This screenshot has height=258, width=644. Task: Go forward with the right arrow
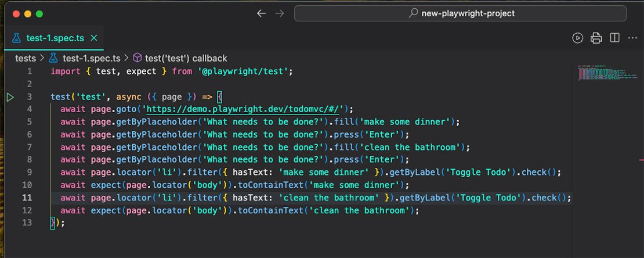point(280,13)
